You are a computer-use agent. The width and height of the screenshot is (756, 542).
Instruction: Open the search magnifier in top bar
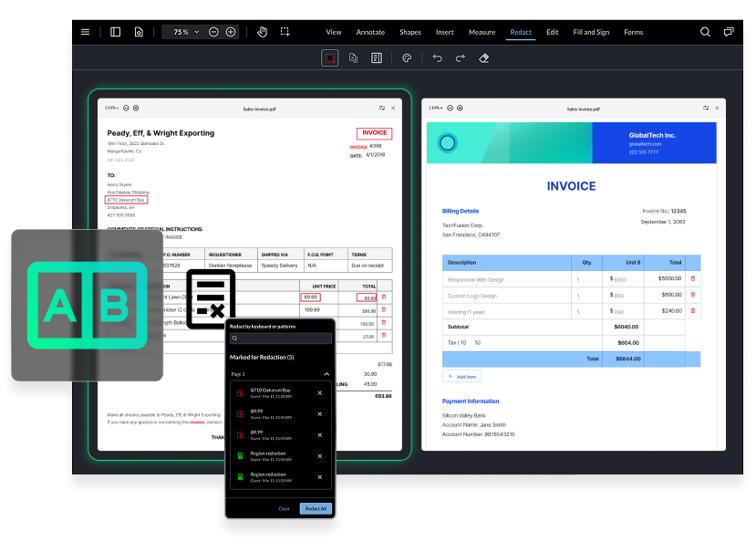(x=705, y=32)
